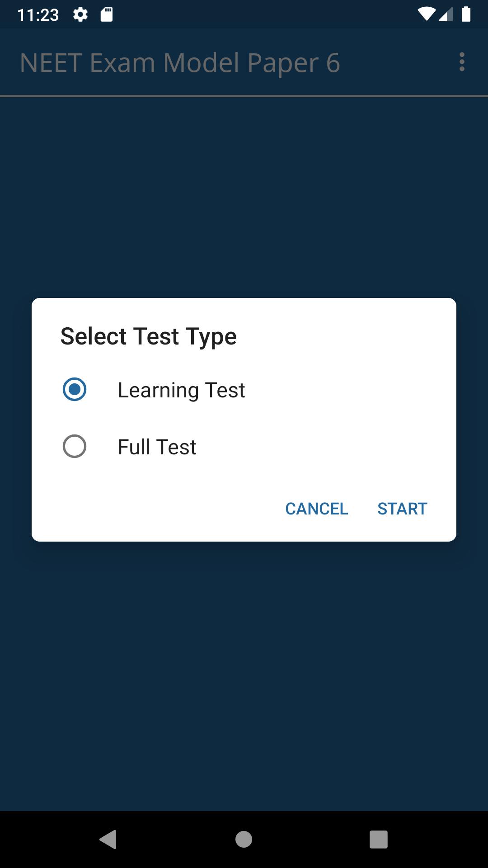
Task: Open the three-dot overflow menu
Action: pos(461,62)
